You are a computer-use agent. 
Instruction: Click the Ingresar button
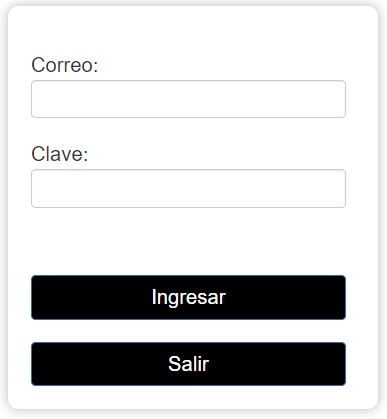point(188,297)
